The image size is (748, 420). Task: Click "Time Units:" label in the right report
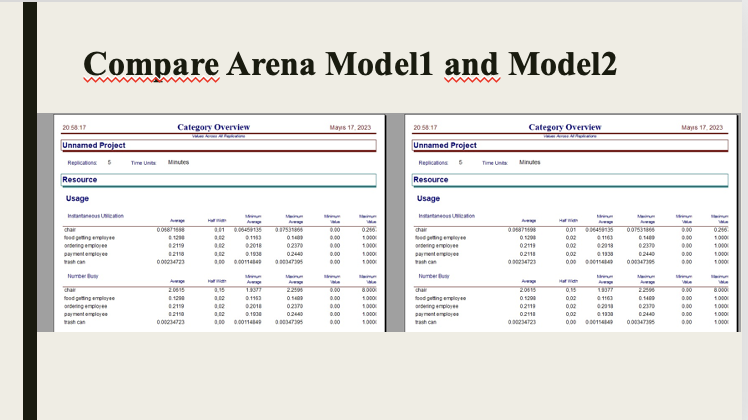click(495, 163)
